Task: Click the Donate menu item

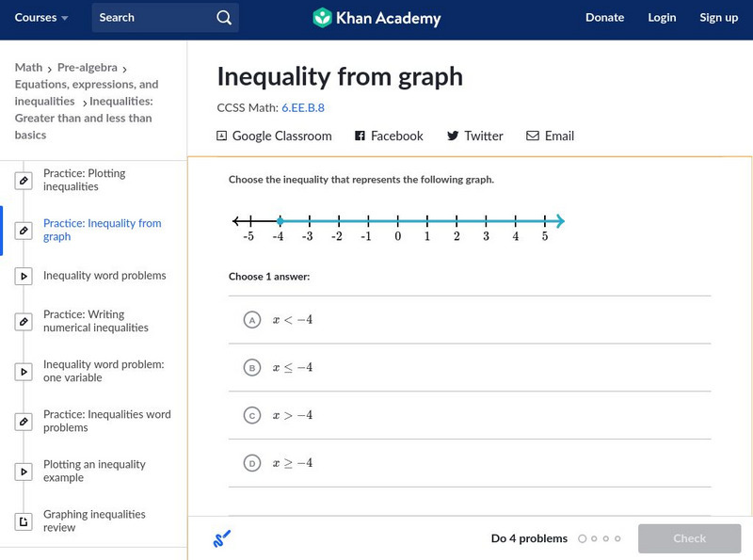Action: (x=604, y=18)
